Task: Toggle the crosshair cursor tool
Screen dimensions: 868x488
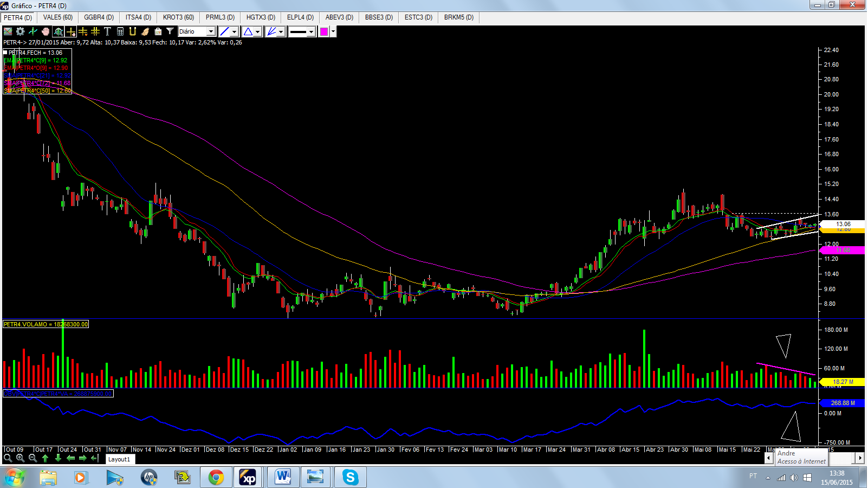Action: click(70, 31)
